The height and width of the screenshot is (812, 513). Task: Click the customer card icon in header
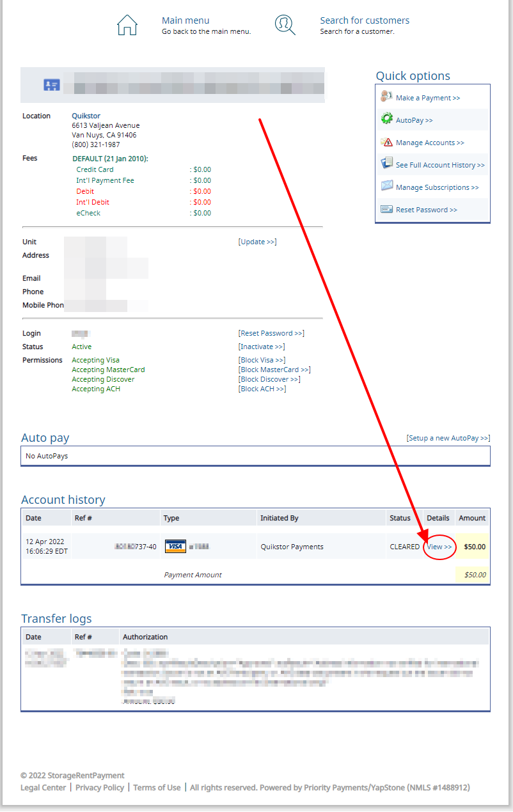click(x=52, y=84)
